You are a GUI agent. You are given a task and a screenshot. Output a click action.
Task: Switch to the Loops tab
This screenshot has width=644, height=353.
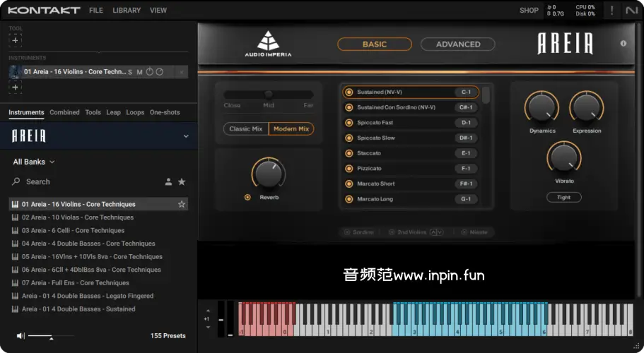tap(135, 112)
